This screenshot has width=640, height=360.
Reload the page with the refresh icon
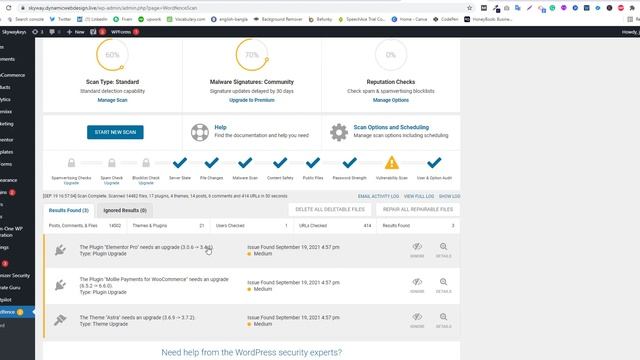pos(9,8)
